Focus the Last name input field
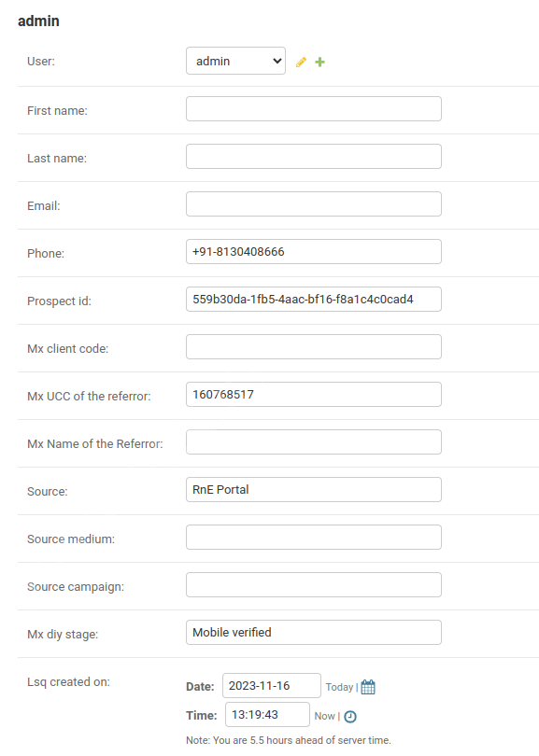 (x=314, y=156)
